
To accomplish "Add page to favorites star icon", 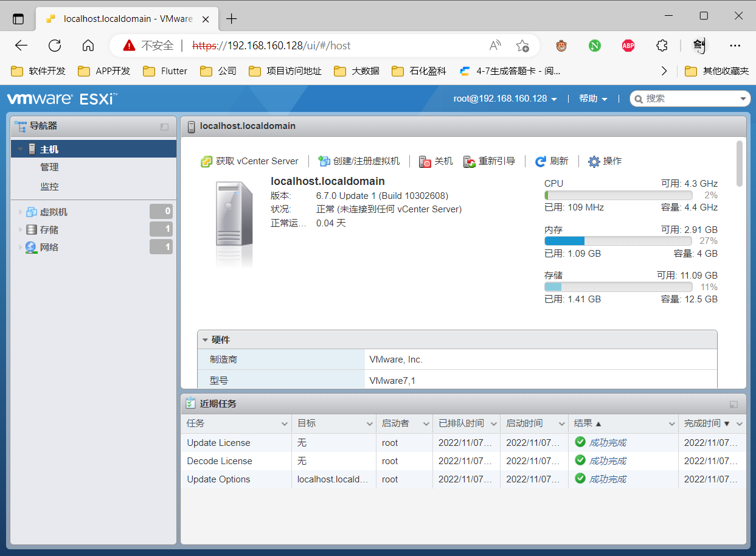I will 522,46.
